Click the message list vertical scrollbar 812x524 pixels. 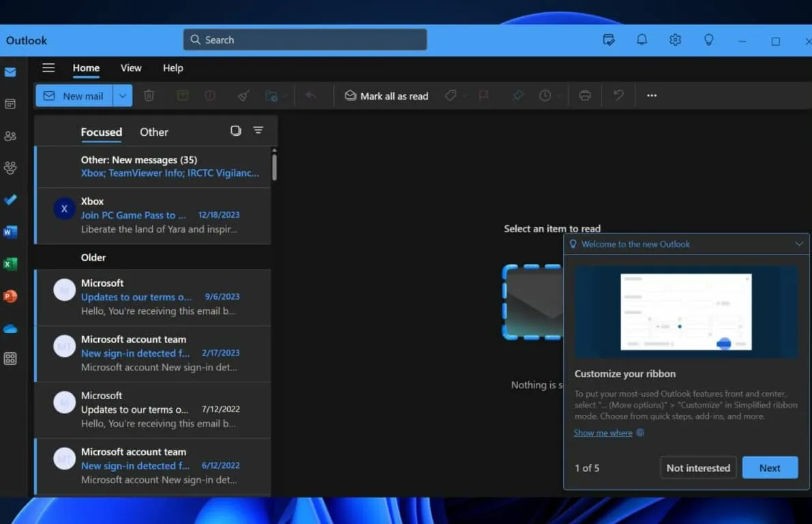274,167
